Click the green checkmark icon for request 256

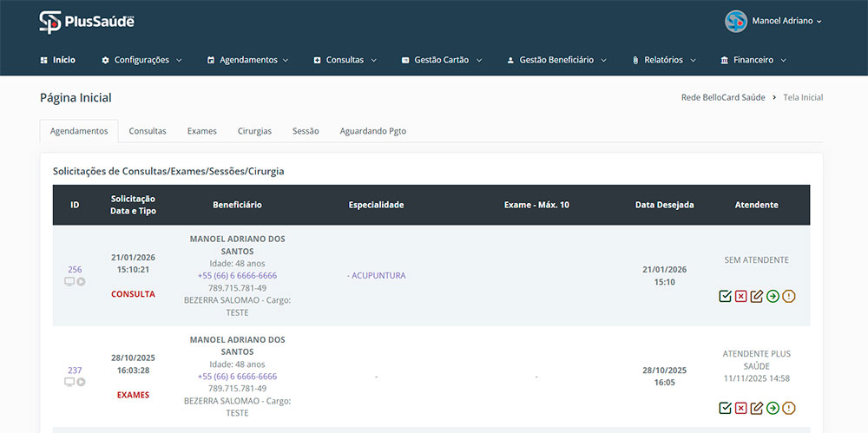coord(725,297)
